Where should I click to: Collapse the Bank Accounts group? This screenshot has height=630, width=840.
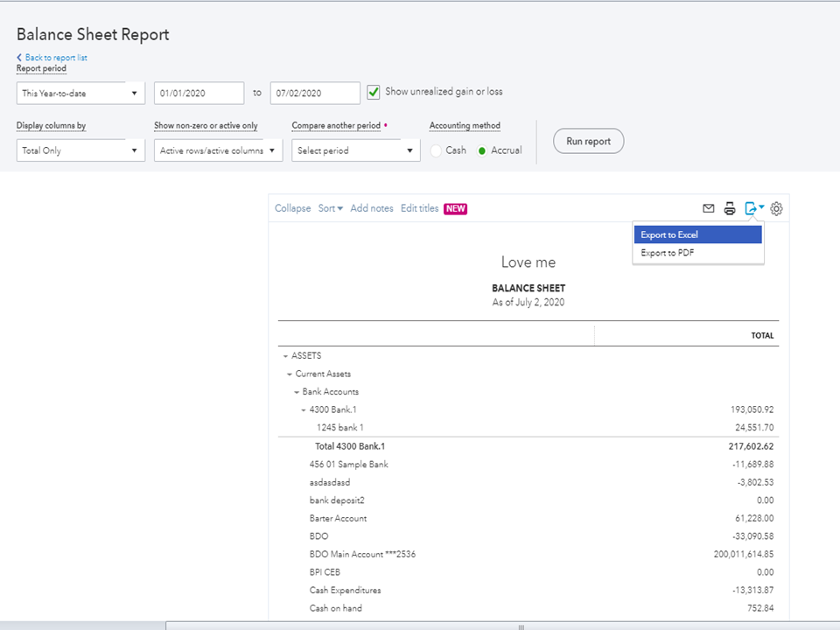tap(297, 392)
